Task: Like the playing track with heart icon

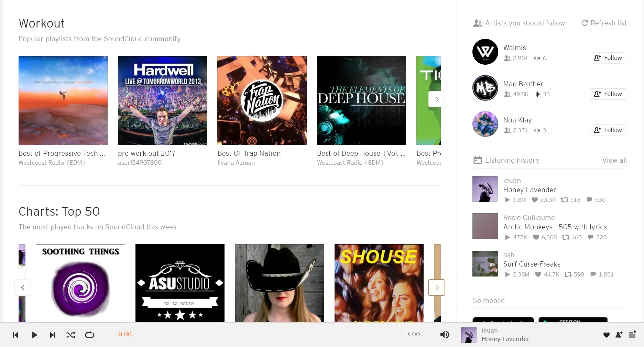Action: coord(607,335)
